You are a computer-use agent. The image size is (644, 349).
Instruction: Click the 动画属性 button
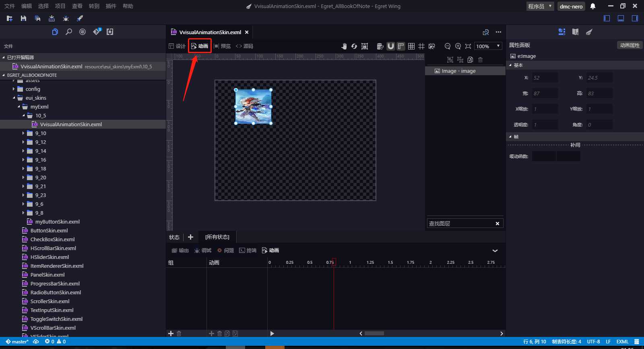pos(630,45)
